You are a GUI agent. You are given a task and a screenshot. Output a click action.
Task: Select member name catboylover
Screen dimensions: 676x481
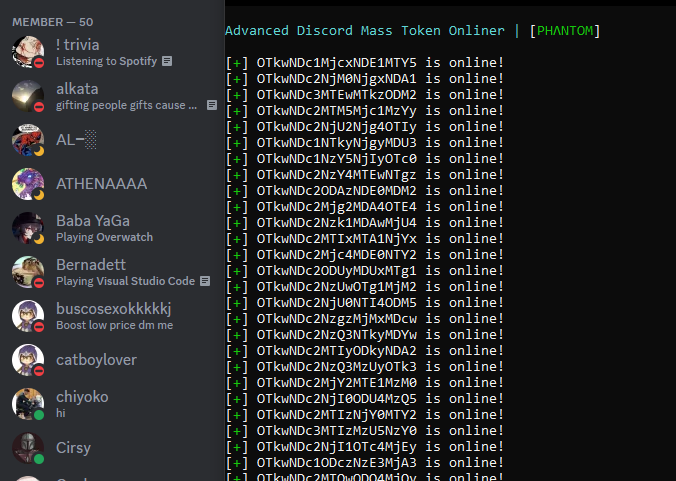point(97,360)
